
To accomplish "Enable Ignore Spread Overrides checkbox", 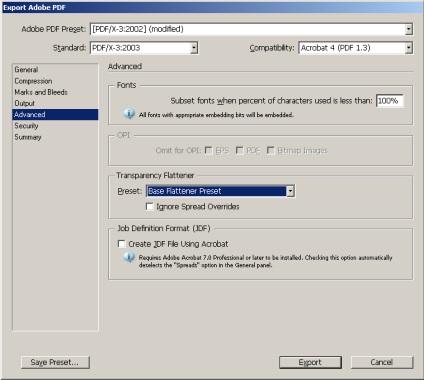I will [x=149, y=207].
